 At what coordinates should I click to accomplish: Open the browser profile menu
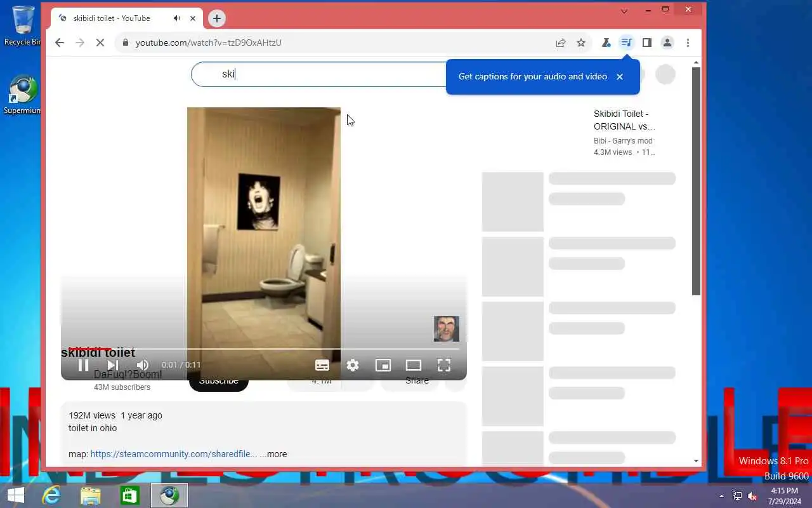coord(667,43)
